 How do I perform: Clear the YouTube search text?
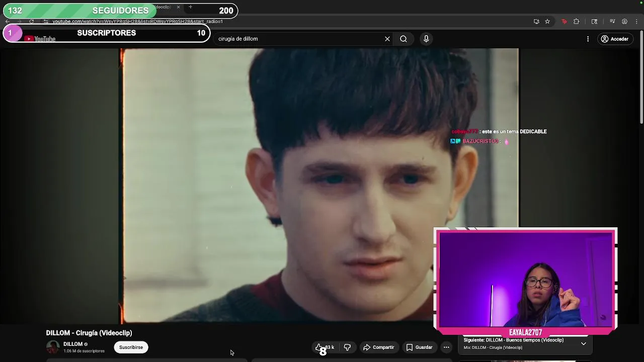(x=387, y=39)
